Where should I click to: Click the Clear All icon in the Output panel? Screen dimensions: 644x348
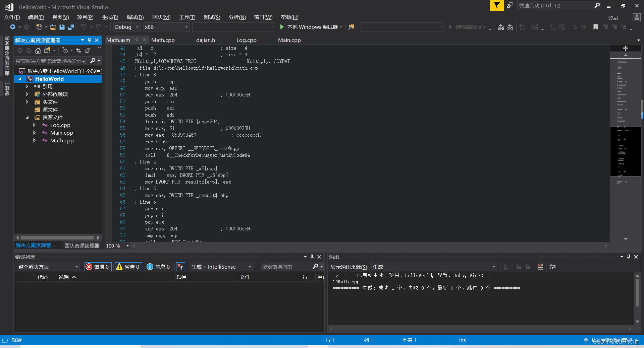(540, 267)
